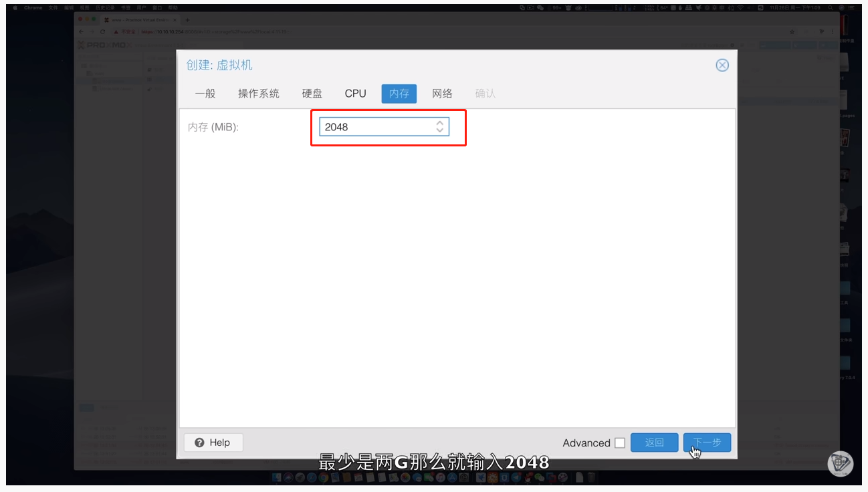Go to the 硬盘 tab
868x492 pixels.
312,94
